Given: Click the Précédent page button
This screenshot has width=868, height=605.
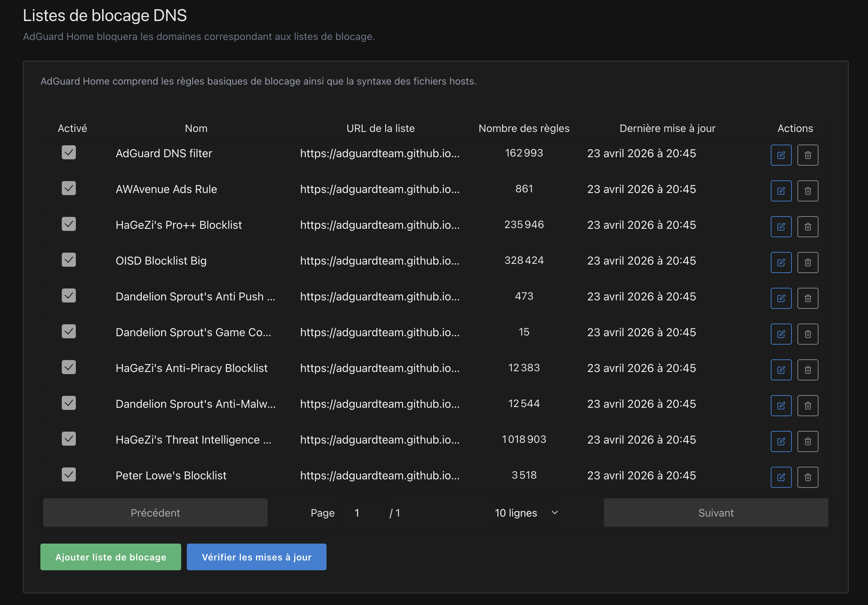Looking at the screenshot, I should [x=156, y=513].
